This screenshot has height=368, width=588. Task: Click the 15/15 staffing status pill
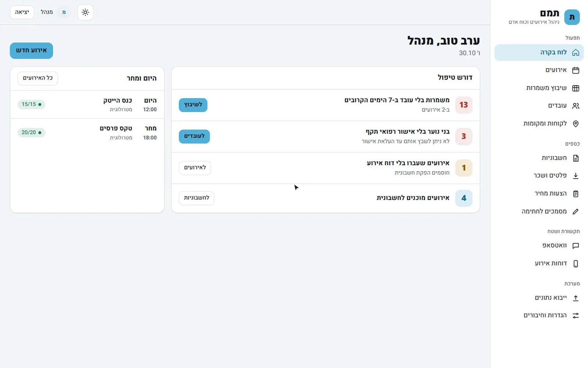tap(31, 105)
